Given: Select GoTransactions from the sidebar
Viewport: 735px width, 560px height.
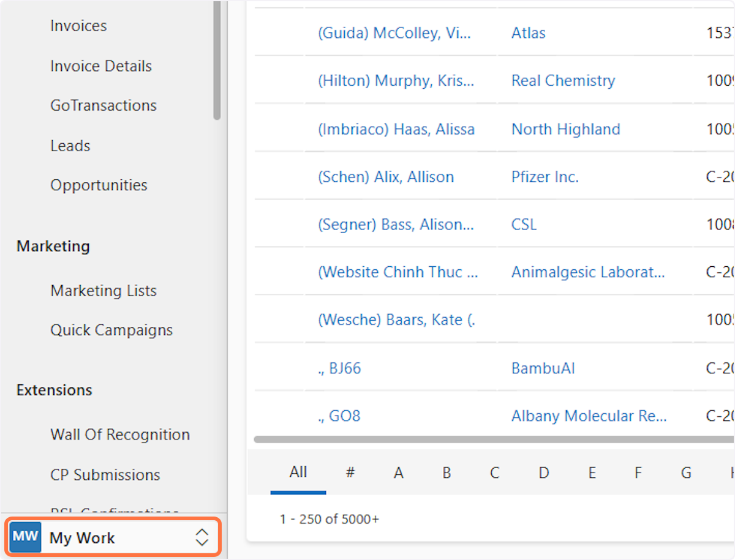Looking at the screenshot, I should 104,105.
